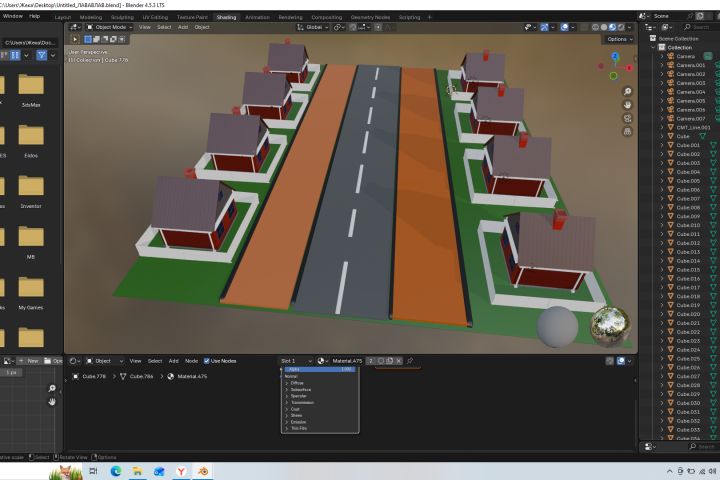This screenshot has width=720, height=480.
Task: Switch to the Geometry Nodes workspace tab
Action: pyautogui.click(x=371, y=17)
